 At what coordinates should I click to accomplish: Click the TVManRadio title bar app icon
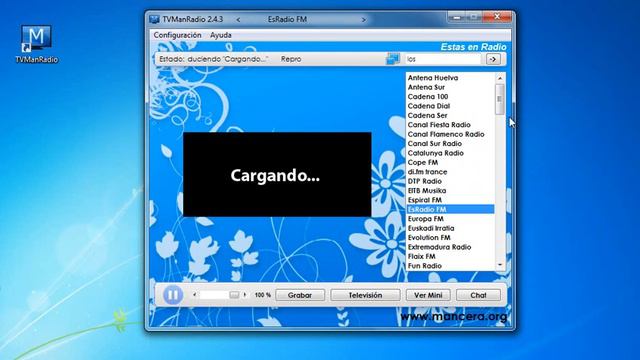(154, 19)
